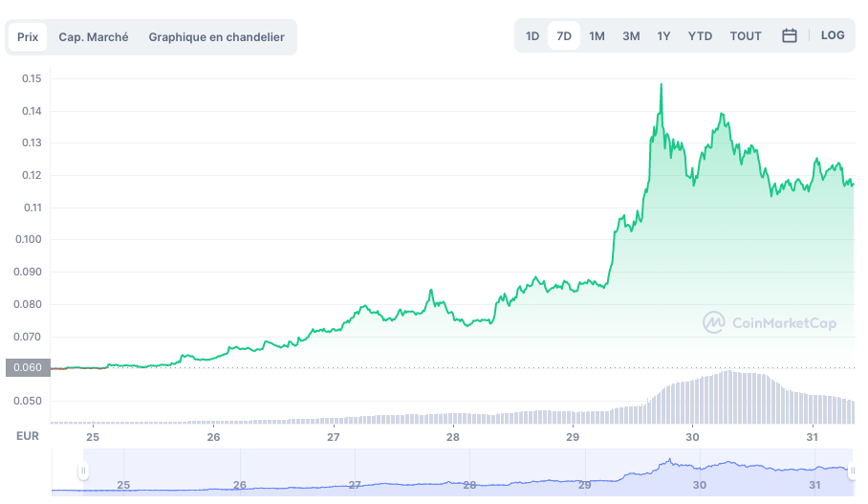Toggle the LOG scale button
Viewport: 868px width, 504px height.
pyautogui.click(x=832, y=35)
